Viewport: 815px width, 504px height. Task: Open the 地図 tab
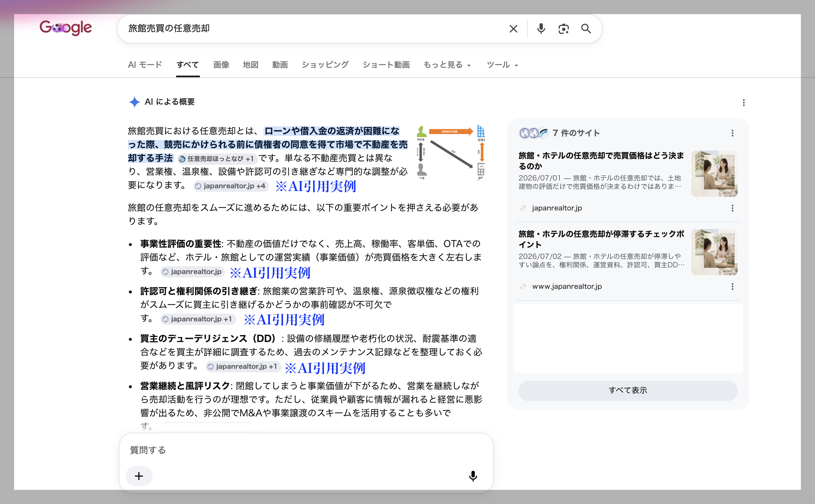click(250, 65)
